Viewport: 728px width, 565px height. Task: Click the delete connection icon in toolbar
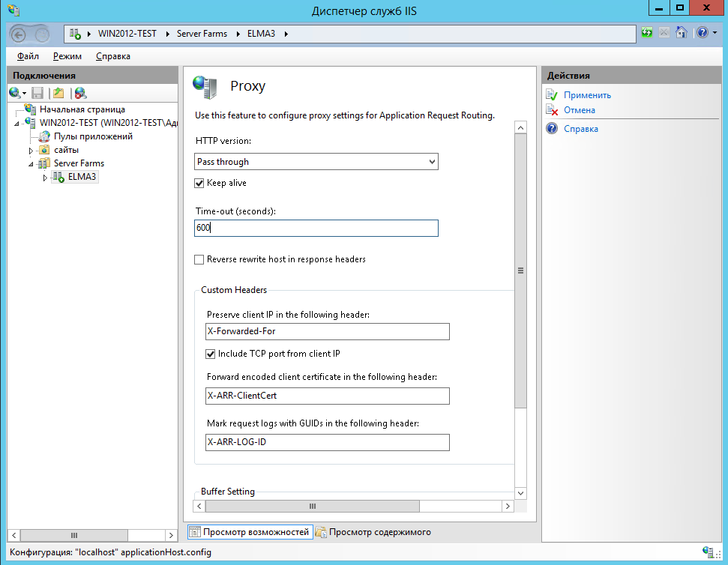click(80, 93)
